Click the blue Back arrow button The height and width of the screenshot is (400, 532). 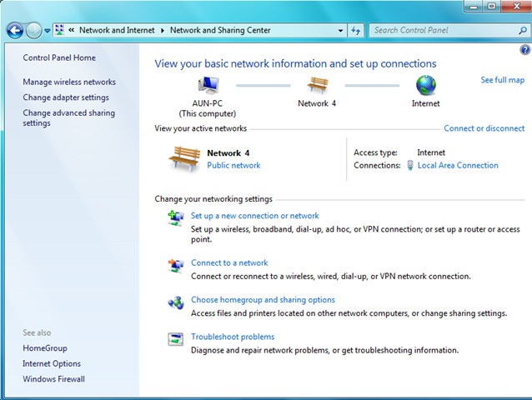[15, 31]
